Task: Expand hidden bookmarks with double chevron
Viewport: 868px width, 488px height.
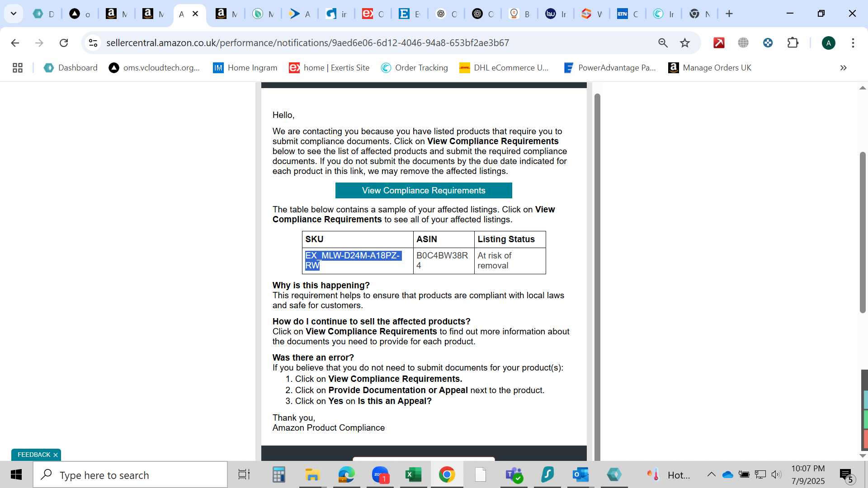Action: (843, 68)
